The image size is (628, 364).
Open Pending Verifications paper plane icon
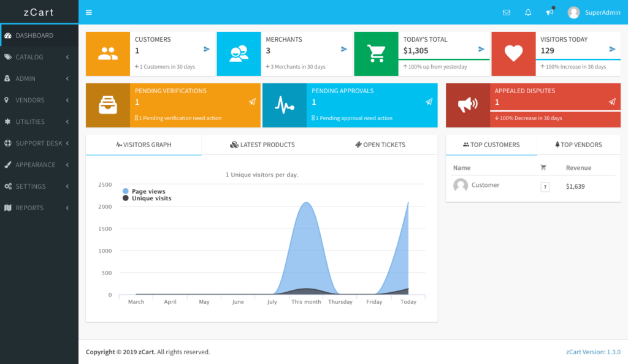[252, 102]
